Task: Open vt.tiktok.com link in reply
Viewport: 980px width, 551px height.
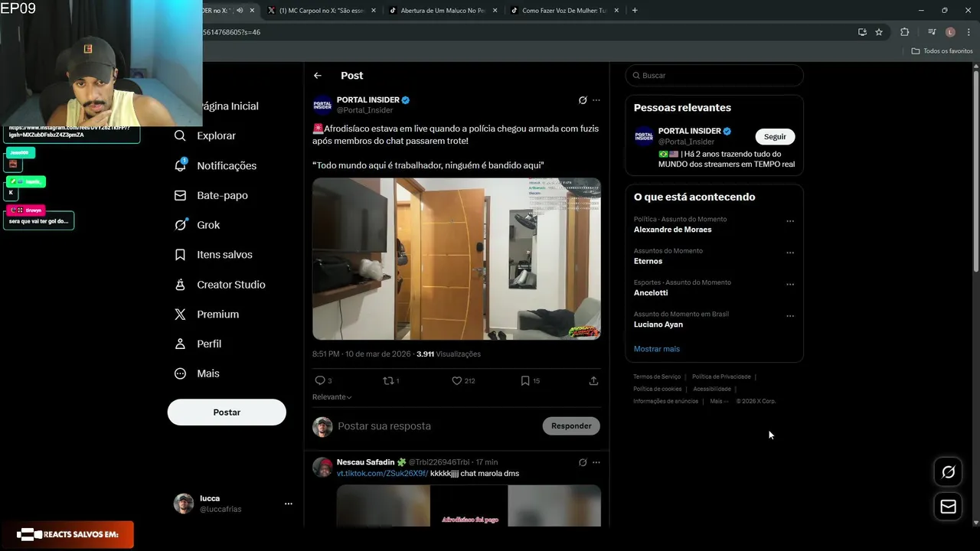Action: [x=382, y=474]
